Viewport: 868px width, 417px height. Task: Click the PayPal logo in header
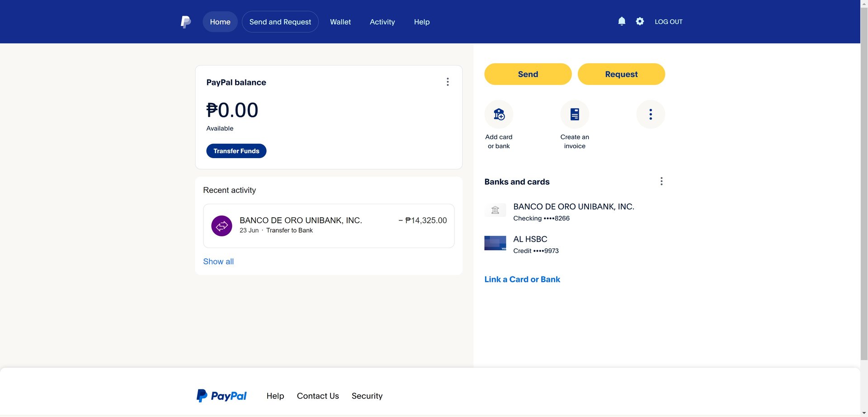coord(186,22)
